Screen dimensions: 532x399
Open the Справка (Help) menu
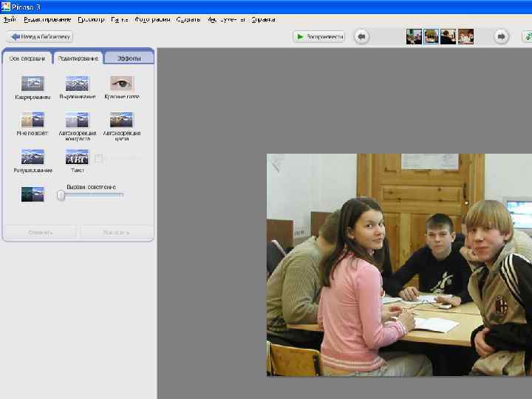coord(263,20)
